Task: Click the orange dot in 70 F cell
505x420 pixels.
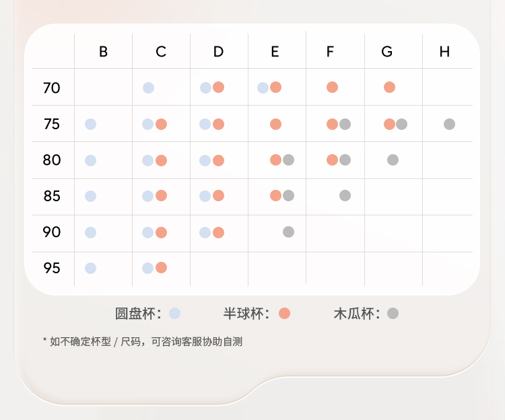Action: tap(332, 87)
